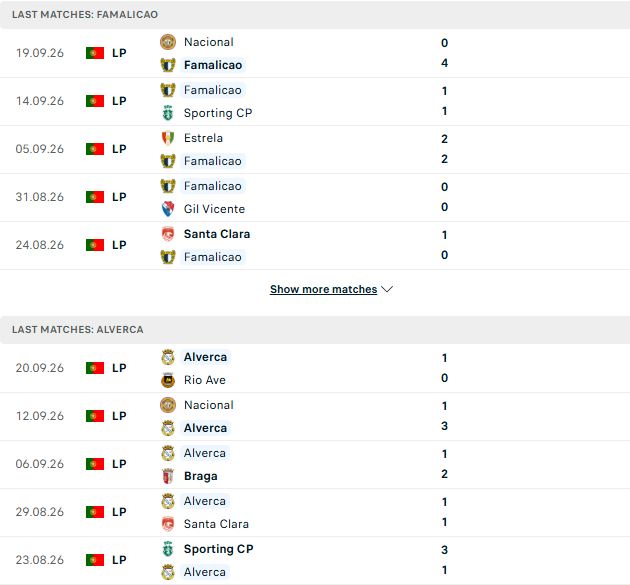630x585 pixels.
Task: Click Alverca crest in 06.09.26 match
Action: click(x=168, y=453)
